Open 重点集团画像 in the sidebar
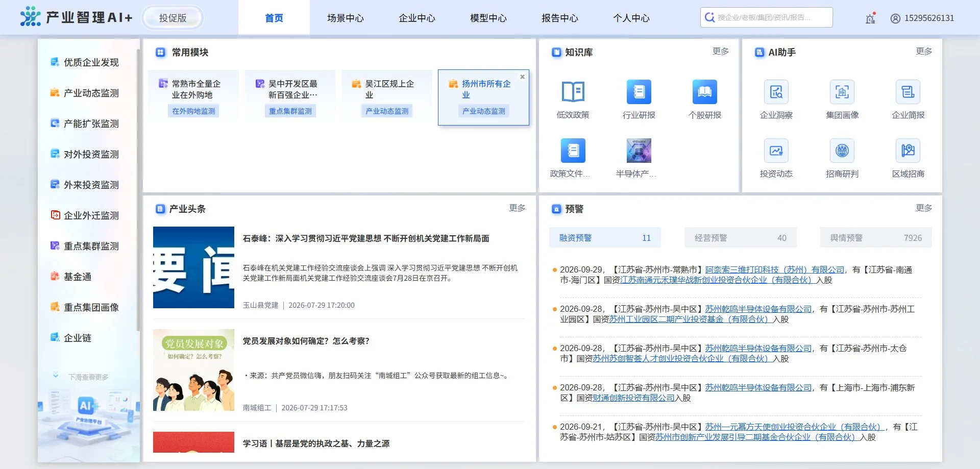Viewport: 980px width, 469px height. pyautogui.click(x=85, y=307)
